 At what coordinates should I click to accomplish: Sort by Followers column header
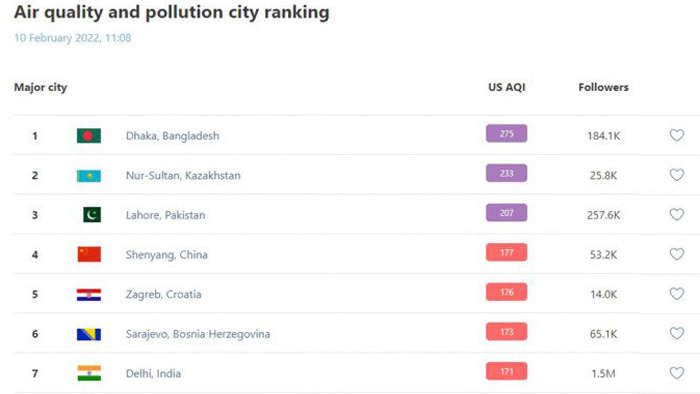point(604,87)
